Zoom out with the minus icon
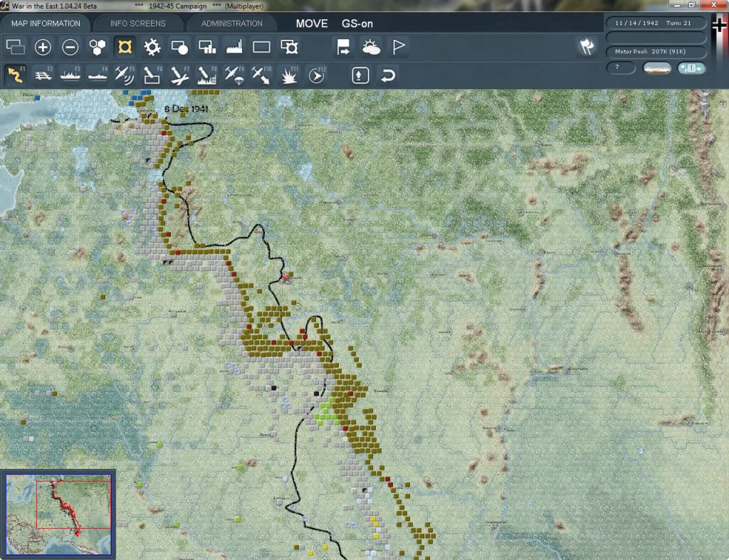Image resolution: width=729 pixels, height=560 pixels. coord(70,47)
